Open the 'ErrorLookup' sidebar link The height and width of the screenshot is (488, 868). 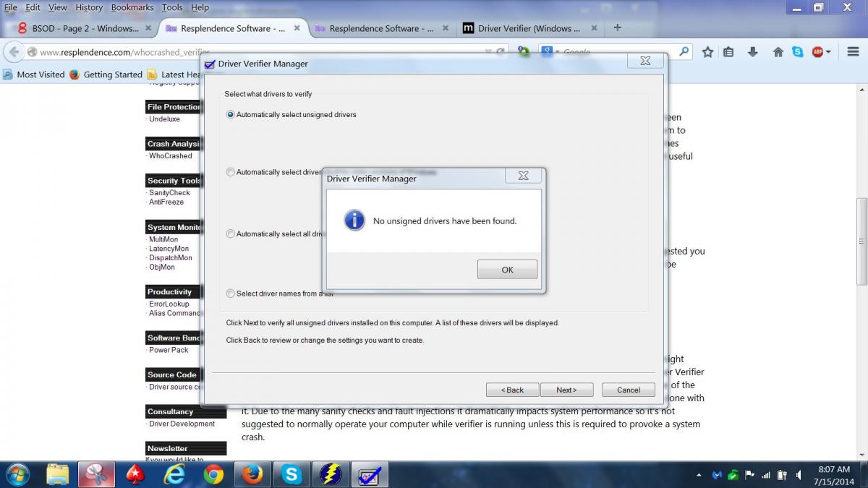(169, 304)
